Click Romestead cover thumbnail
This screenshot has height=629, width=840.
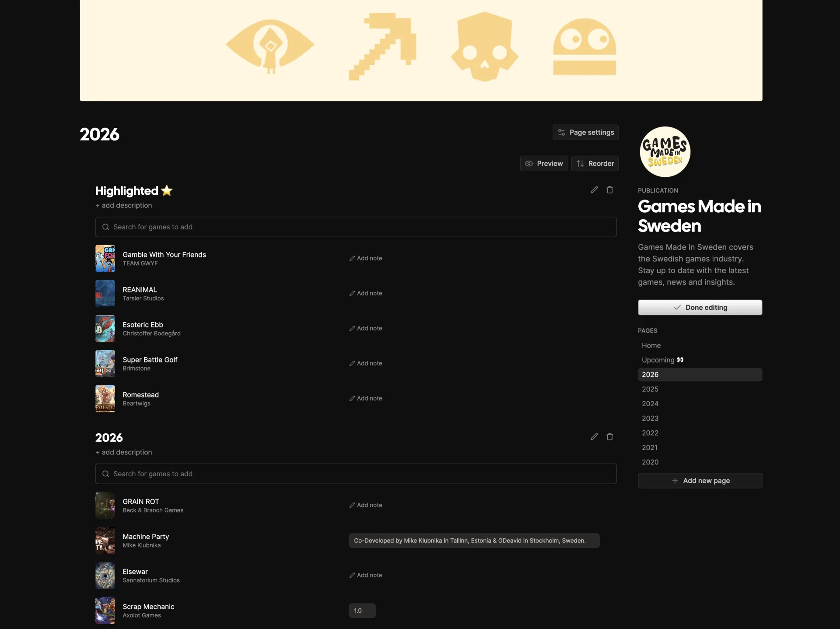(x=105, y=398)
